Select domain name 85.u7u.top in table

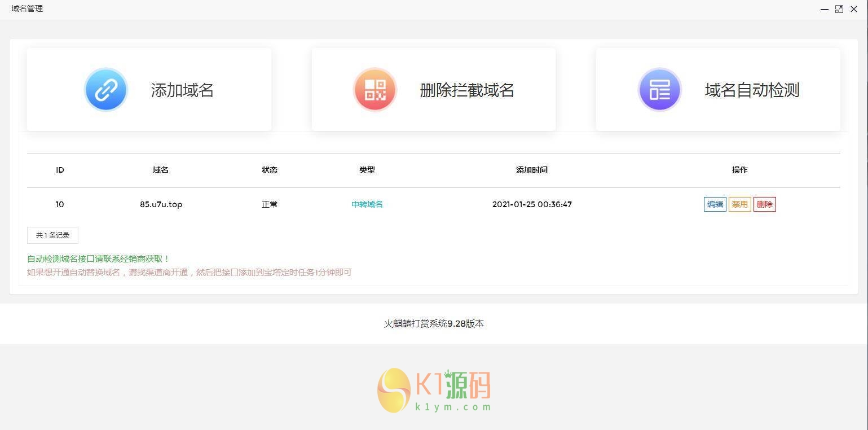tap(161, 204)
